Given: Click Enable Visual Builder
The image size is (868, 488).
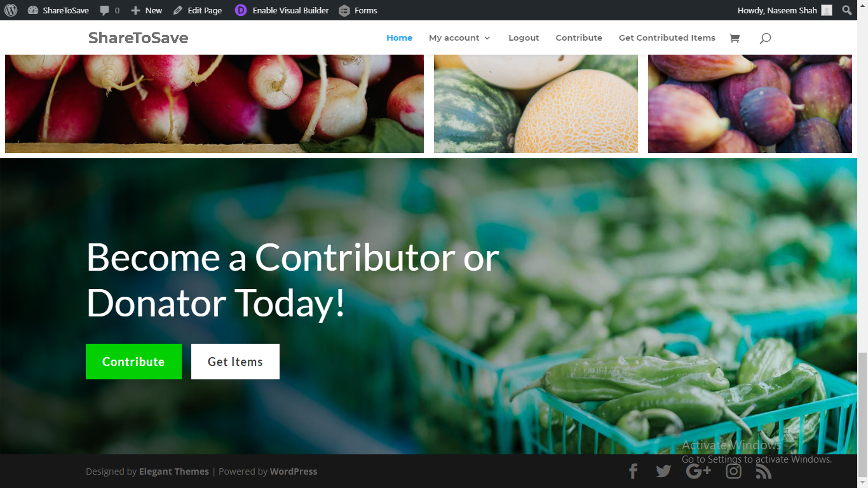Looking at the screenshot, I should [x=282, y=10].
